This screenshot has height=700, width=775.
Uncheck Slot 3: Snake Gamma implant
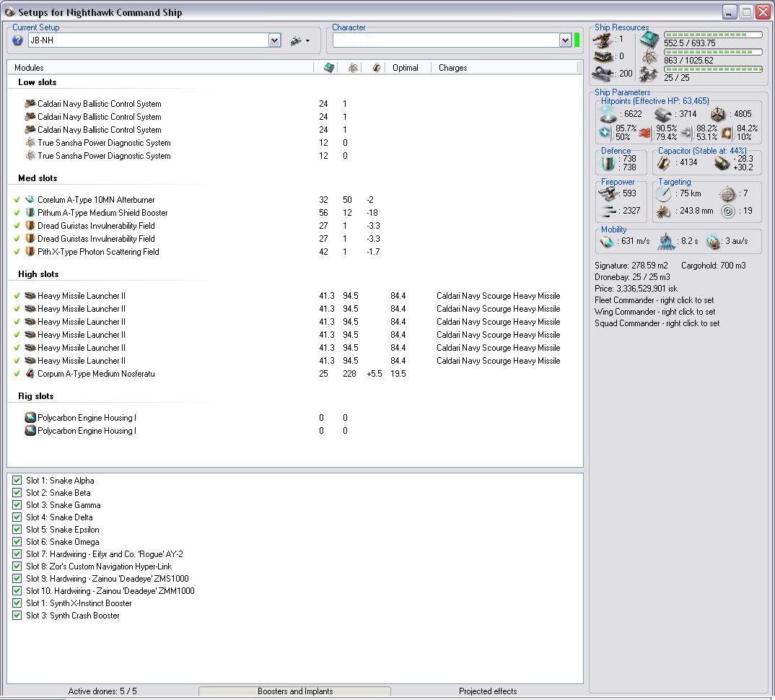17,505
